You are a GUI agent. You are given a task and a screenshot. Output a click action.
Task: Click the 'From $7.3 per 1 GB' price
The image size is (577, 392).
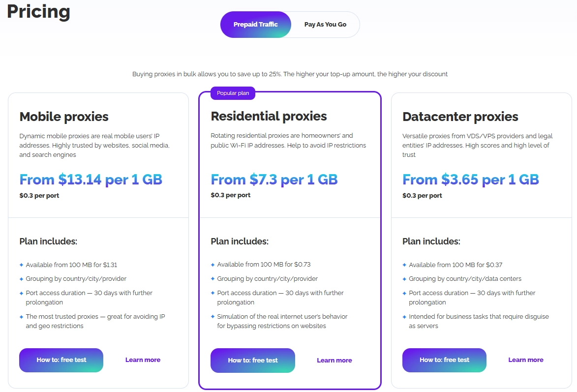tap(274, 180)
